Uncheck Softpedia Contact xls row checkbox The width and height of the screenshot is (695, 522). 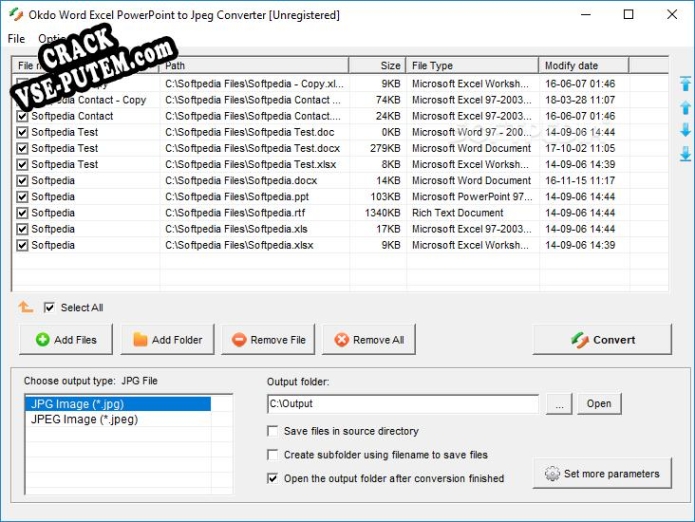pyautogui.click(x=22, y=116)
